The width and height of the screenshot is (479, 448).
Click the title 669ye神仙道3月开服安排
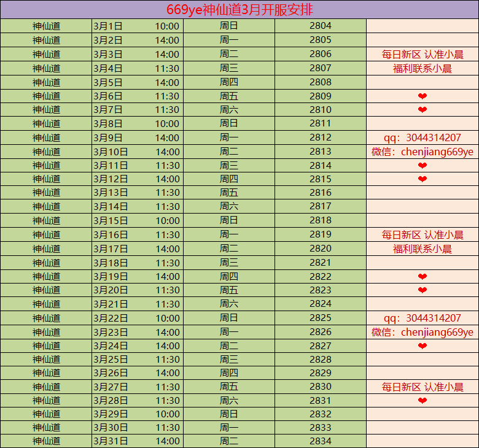point(239,9)
